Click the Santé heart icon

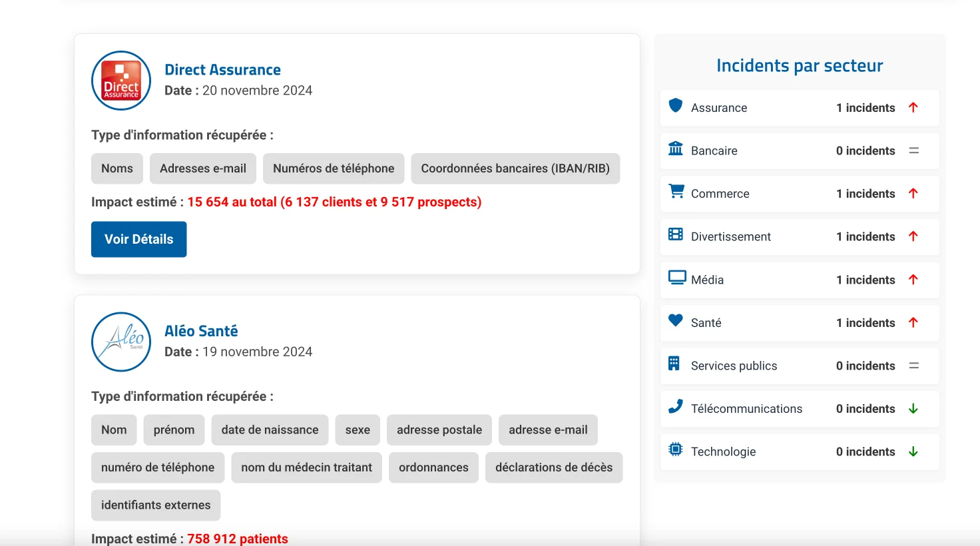676,320
